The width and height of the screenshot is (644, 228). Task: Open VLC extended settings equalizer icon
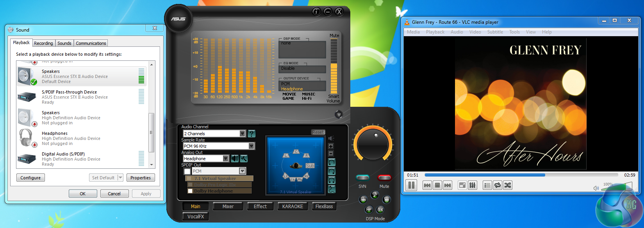coord(473,186)
